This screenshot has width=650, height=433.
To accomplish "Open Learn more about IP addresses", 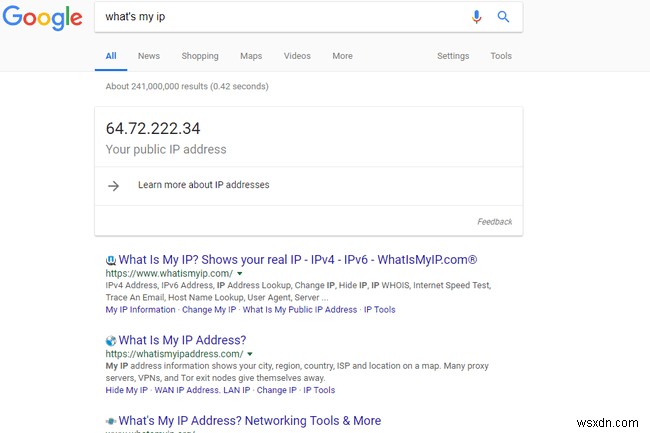I will 203,185.
